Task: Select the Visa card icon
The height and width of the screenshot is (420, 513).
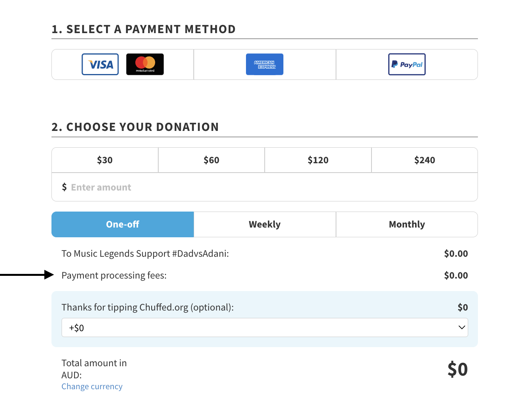Action: point(100,64)
